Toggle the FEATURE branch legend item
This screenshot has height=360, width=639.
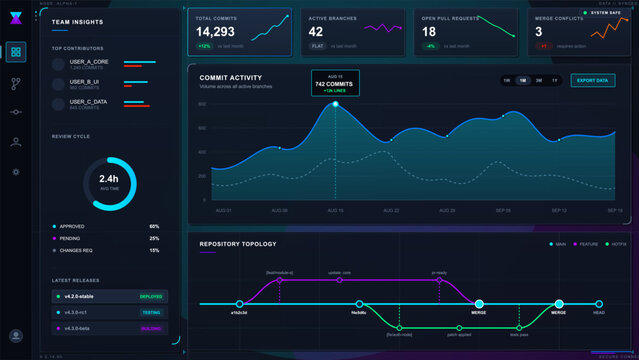tap(586, 244)
